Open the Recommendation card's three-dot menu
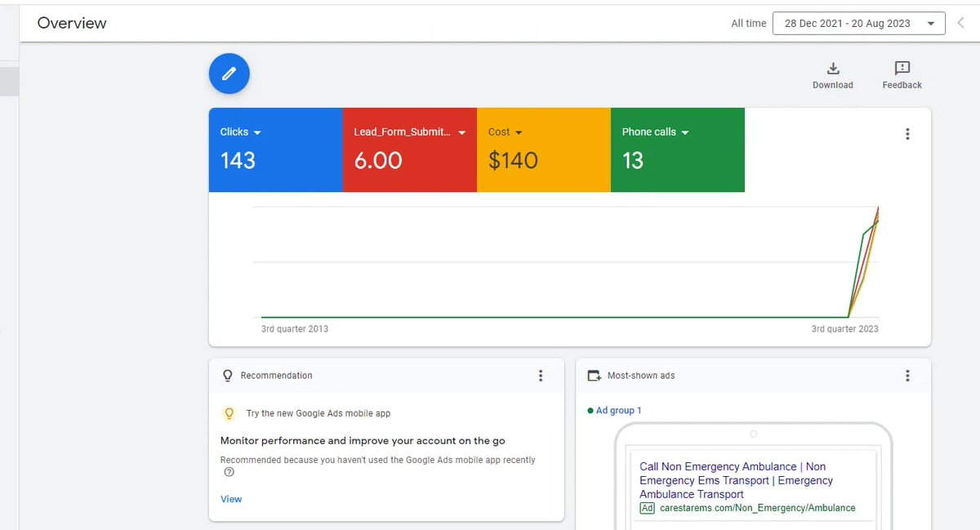This screenshot has width=980, height=530. [541, 376]
